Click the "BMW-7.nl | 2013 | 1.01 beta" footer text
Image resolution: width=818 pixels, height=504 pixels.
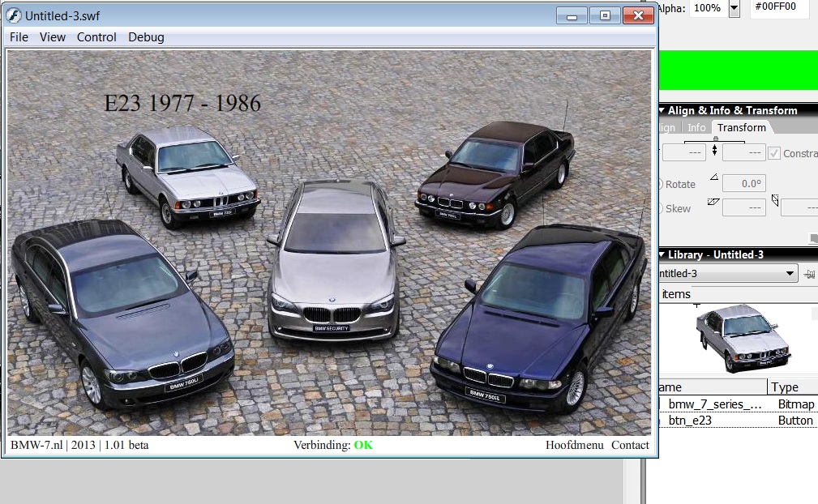click(x=79, y=445)
